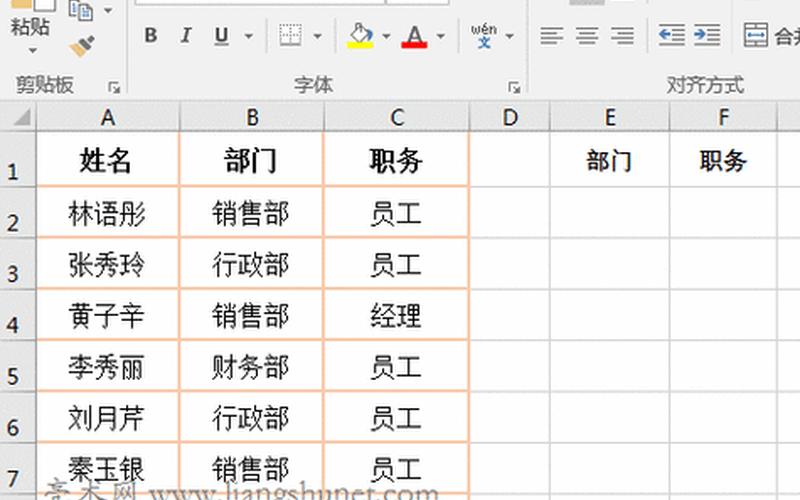This screenshot has height=500, width=800.
Task: Select column A header
Action: 108,117
